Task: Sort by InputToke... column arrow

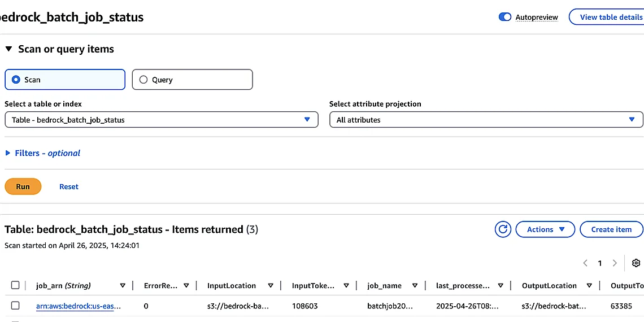Action: pos(346,285)
